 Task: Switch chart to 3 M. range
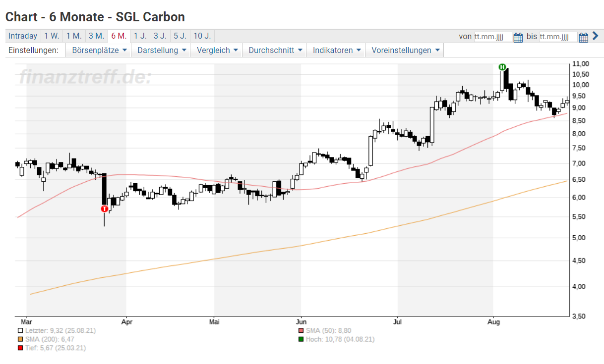click(x=96, y=36)
